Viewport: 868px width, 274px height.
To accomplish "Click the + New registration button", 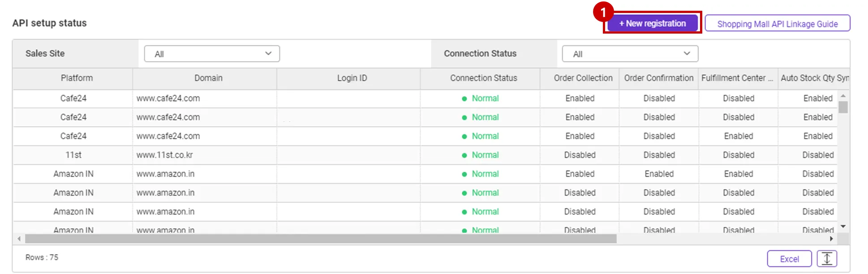I will pyautogui.click(x=652, y=23).
